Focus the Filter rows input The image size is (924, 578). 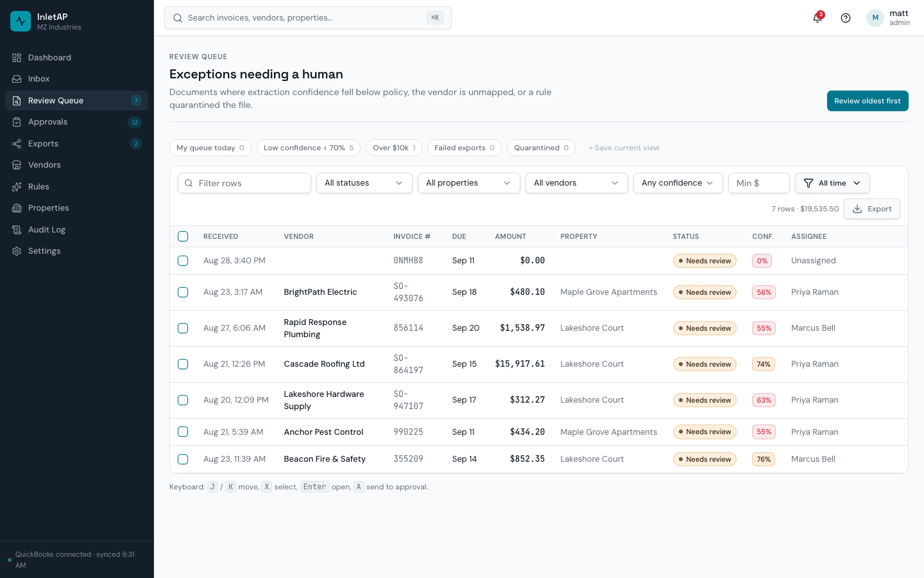tap(244, 183)
